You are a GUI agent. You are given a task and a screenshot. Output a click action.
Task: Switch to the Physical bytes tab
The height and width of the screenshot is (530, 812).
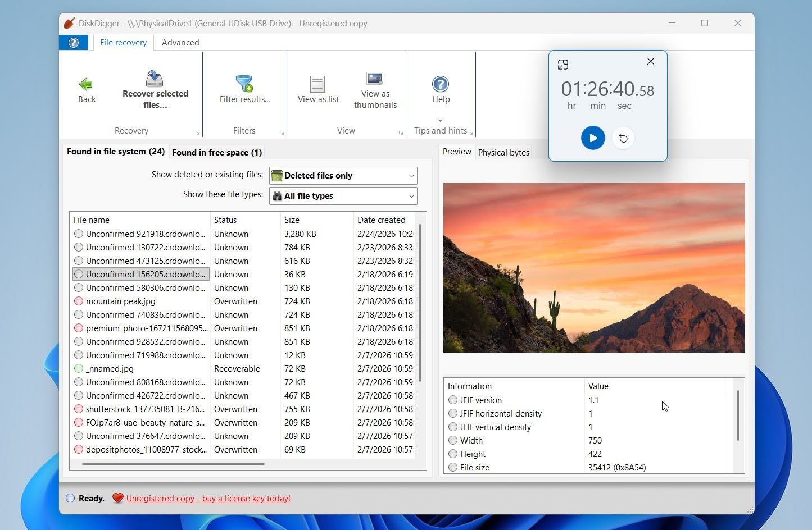(x=503, y=153)
